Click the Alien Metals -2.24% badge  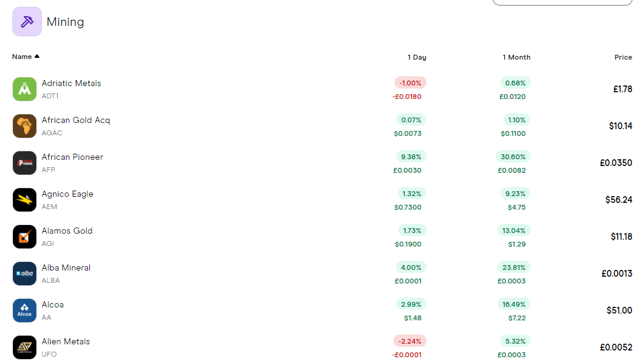point(410,341)
